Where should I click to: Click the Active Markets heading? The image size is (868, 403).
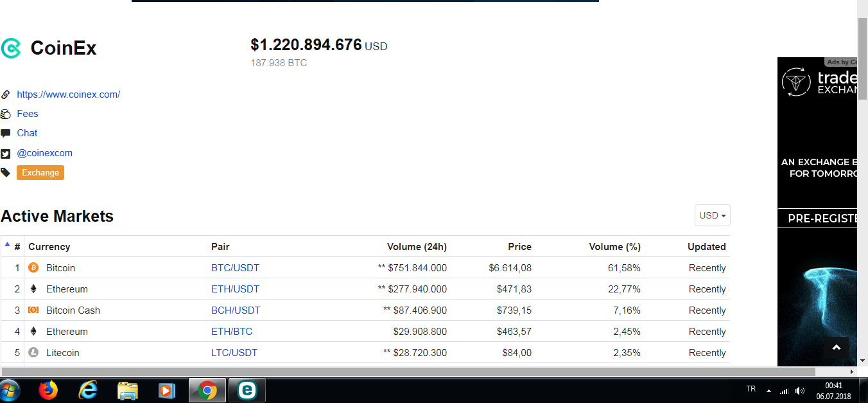[57, 216]
